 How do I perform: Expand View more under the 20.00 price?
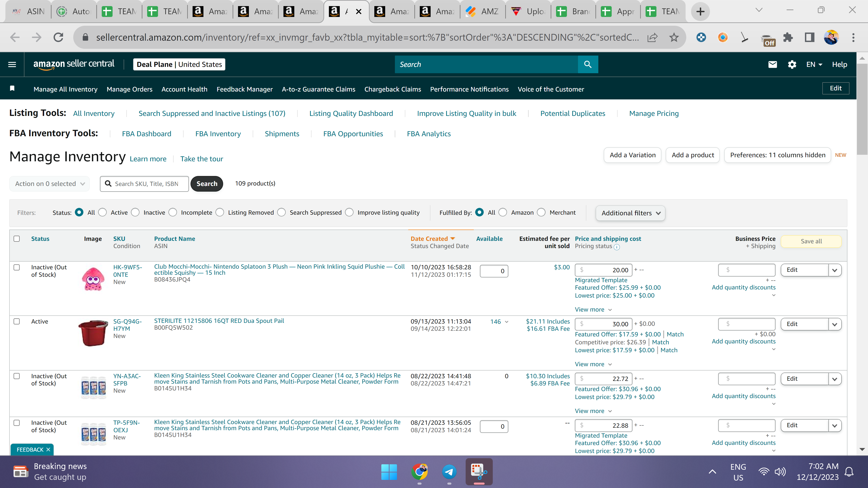pos(593,310)
